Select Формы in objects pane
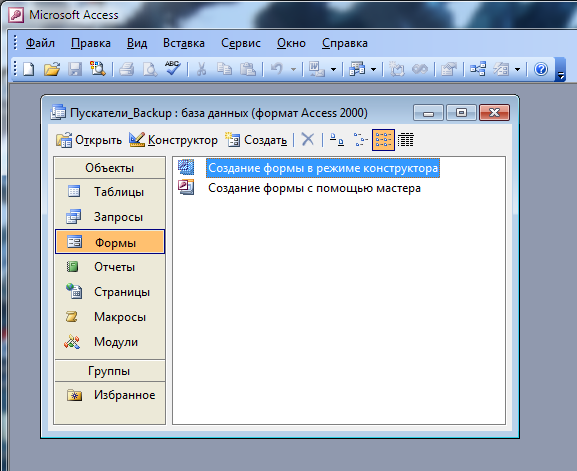The height and width of the screenshot is (471, 577). pyautogui.click(x=110, y=242)
